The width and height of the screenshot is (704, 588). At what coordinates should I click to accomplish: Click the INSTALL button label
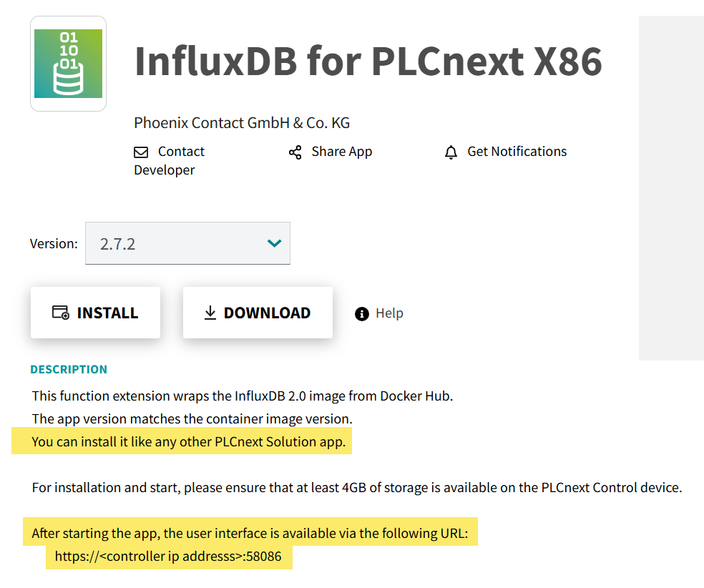(107, 313)
